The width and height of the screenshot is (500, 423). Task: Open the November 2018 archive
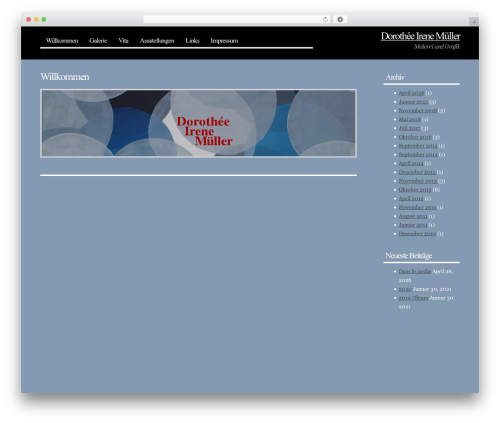[418, 111]
